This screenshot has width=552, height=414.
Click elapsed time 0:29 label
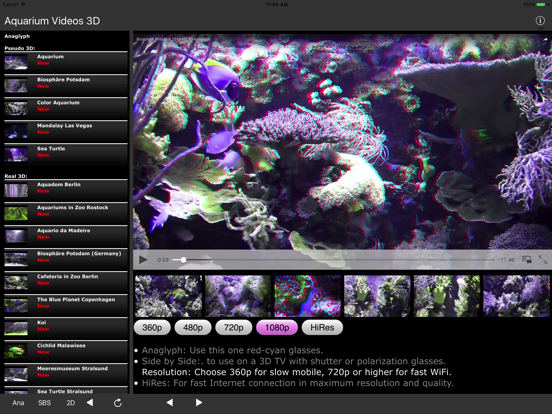pos(163,260)
